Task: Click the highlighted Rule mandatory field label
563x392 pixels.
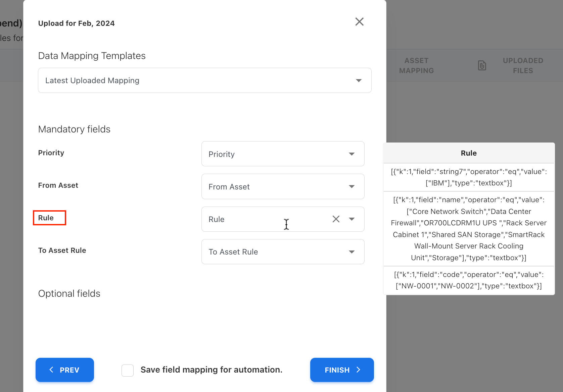Action: click(x=46, y=218)
